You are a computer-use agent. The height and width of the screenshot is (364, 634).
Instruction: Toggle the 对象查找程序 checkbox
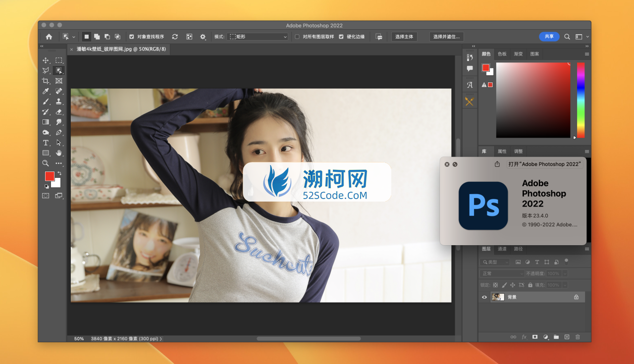(131, 37)
